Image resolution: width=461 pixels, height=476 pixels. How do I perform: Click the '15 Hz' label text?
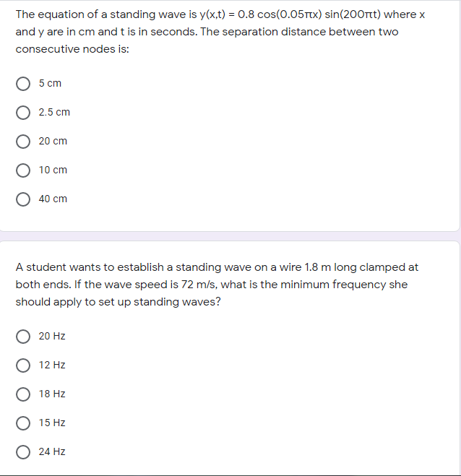tap(52, 423)
